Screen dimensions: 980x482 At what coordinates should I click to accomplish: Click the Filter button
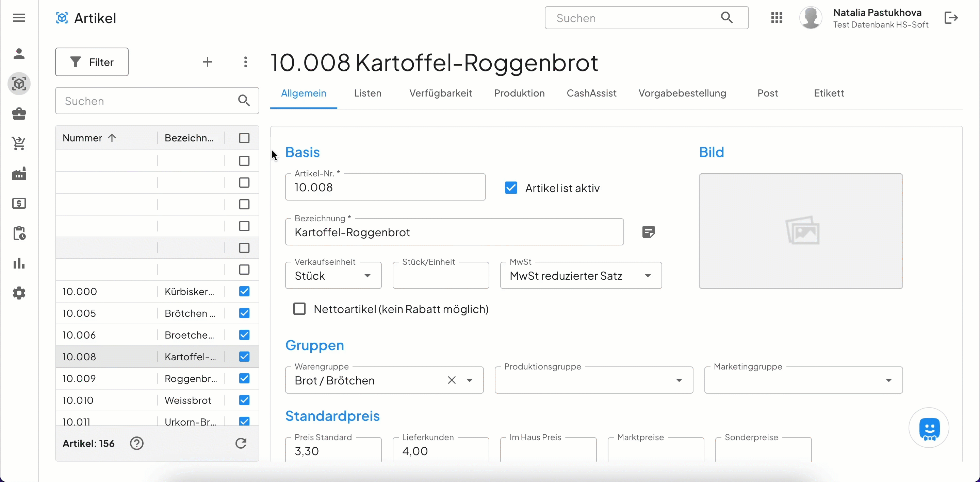tap(92, 62)
